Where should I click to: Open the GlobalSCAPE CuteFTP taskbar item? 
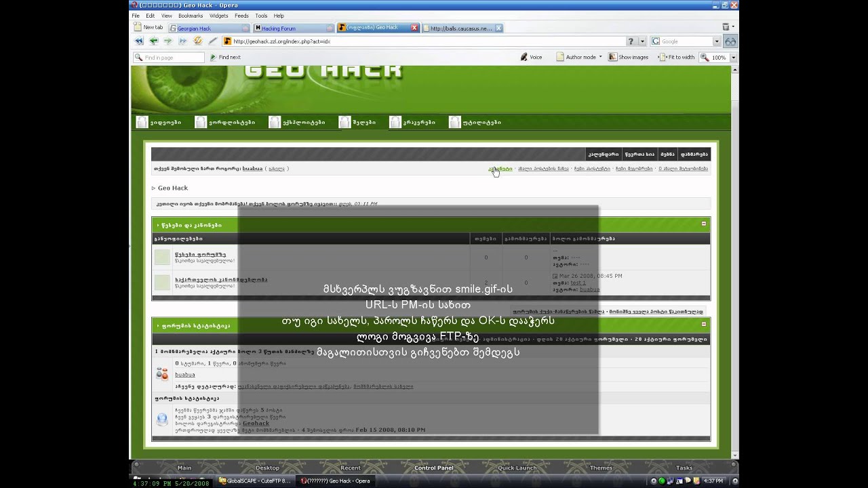[x=255, y=481]
